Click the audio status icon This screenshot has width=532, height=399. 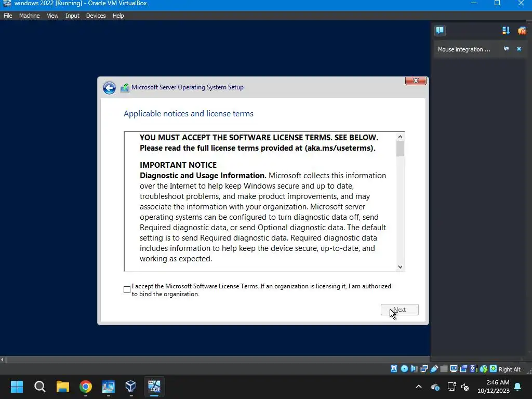[x=414, y=369]
